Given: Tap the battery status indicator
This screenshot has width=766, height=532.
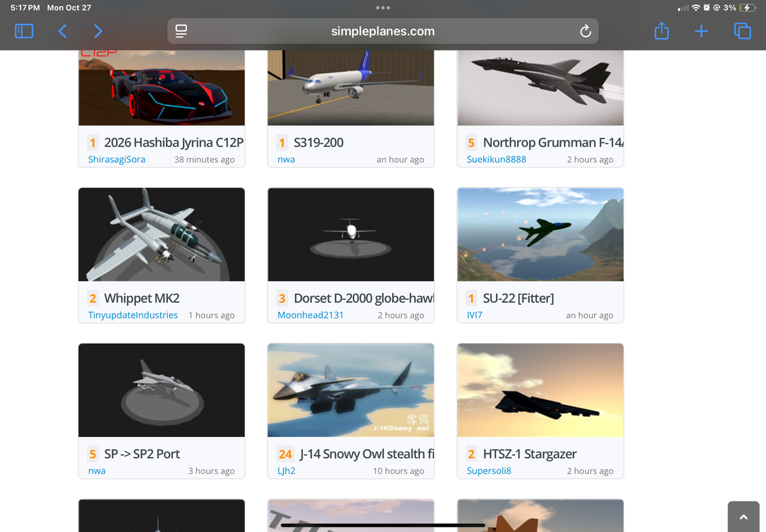Looking at the screenshot, I should coord(747,8).
